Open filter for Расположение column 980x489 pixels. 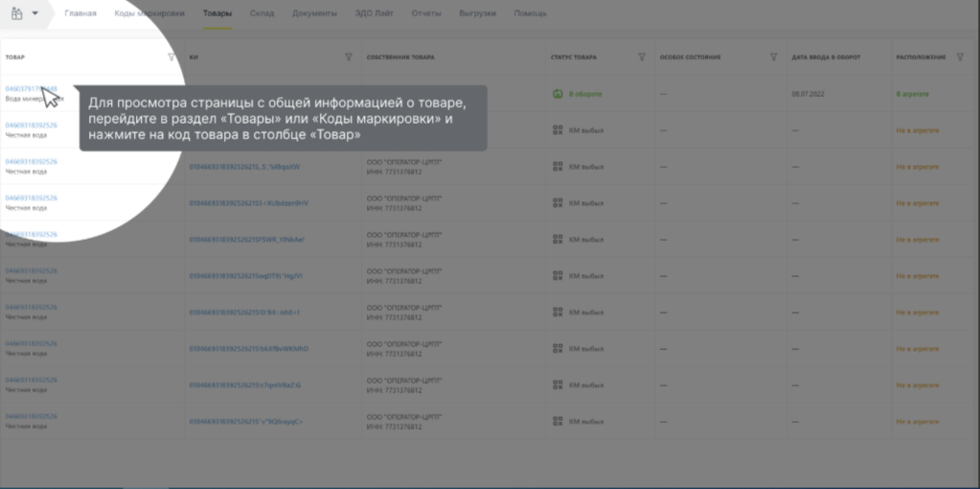pyautogui.click(x=960, y=57)
